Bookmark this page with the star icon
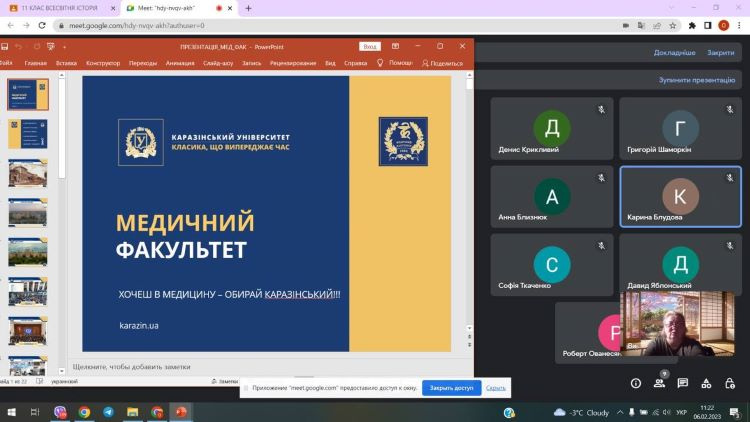Screen dimensions: 750x422 [673, 25]
